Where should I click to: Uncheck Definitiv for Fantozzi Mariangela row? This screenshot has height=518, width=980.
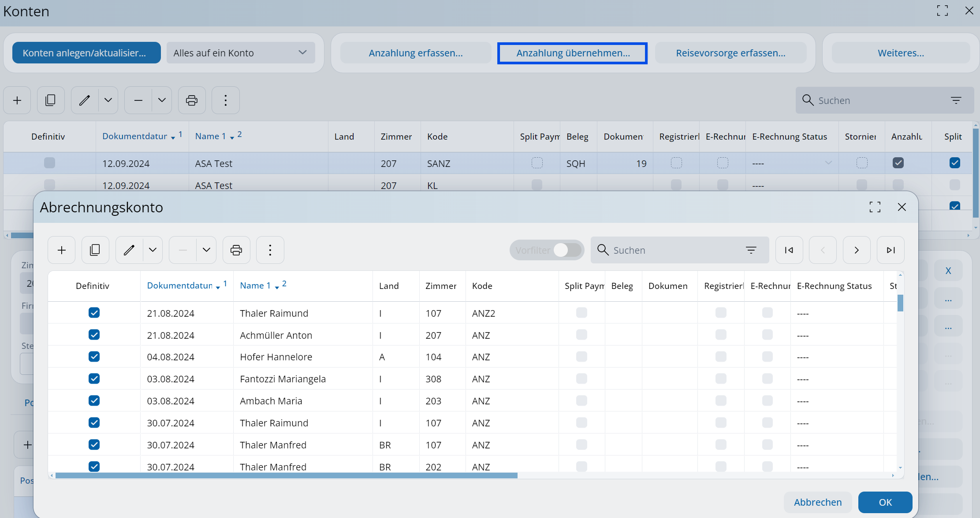pos(94,378)
